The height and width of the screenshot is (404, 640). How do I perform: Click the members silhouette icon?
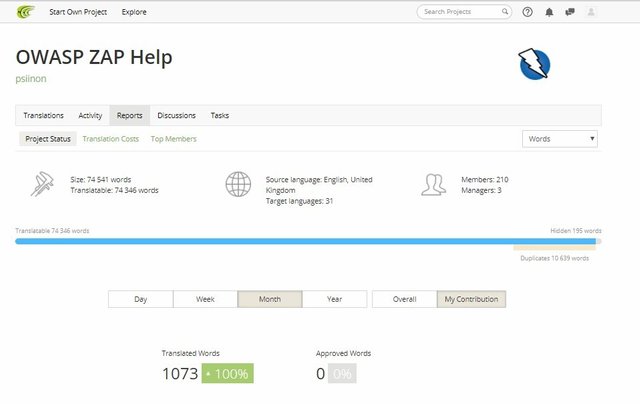click(433, 184)
